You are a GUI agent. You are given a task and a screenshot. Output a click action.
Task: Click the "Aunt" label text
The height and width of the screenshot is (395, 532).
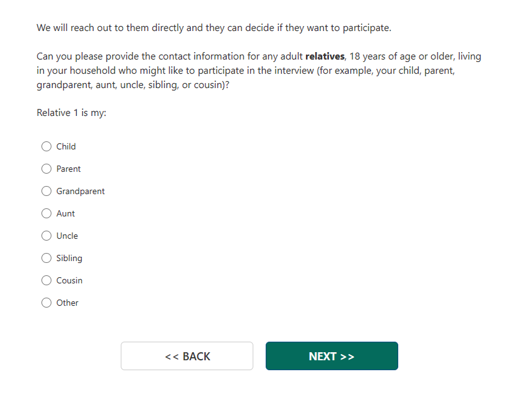[x=66, y=213]
